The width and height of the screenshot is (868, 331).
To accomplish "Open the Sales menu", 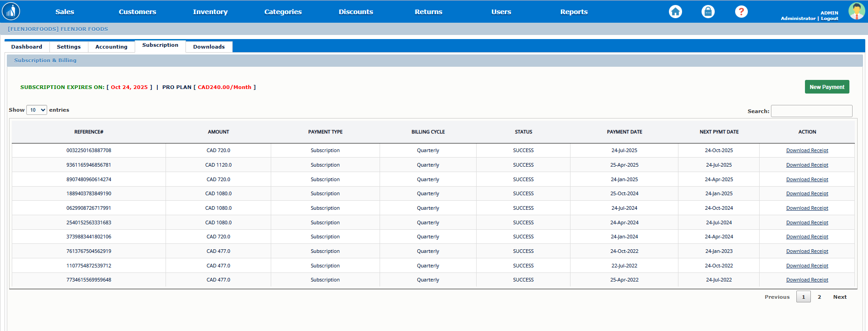I will (x=64, y=12).
